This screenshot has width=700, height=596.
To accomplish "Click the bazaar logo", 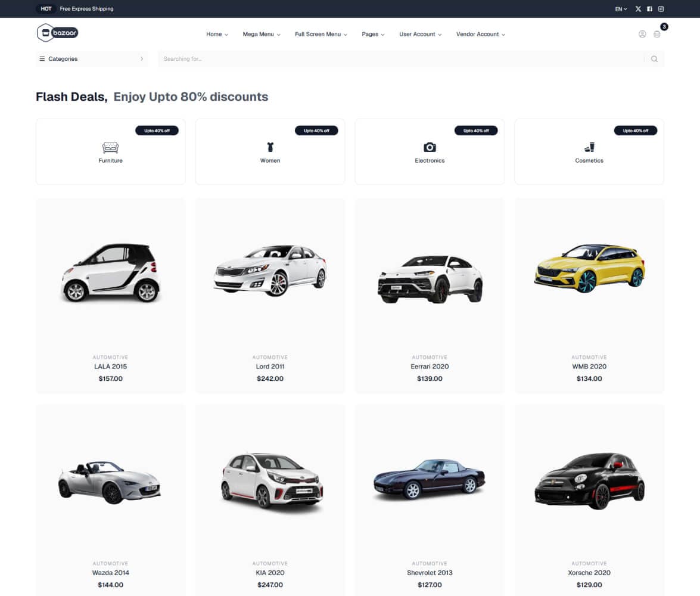I will click(x=57, y=33).
